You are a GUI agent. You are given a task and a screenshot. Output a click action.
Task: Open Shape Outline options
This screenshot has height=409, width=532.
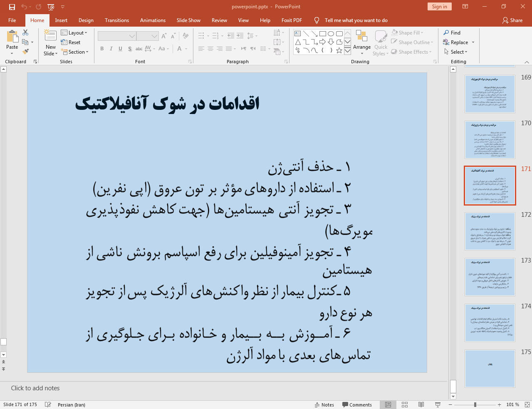(412, 42)
